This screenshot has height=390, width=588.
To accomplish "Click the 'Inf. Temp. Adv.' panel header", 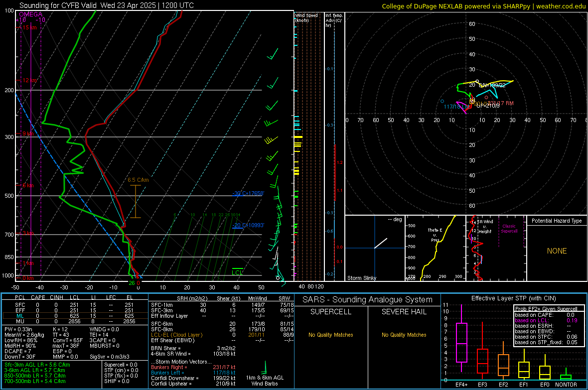I will [x=334, y=20].
